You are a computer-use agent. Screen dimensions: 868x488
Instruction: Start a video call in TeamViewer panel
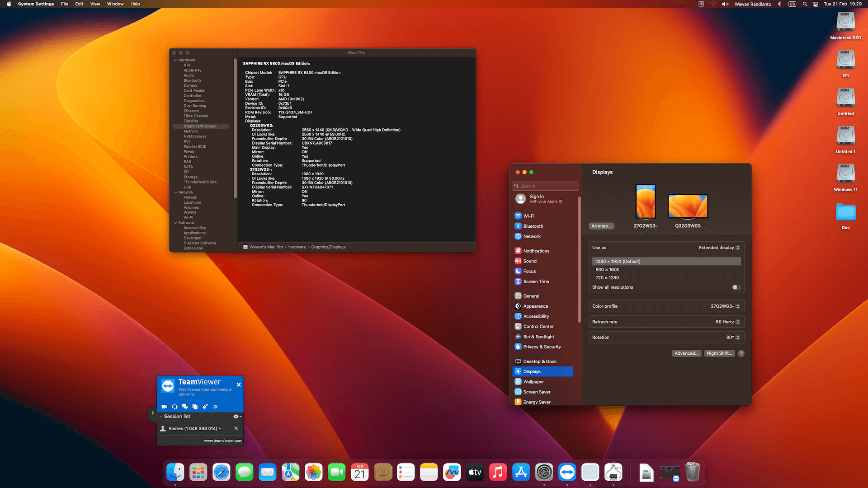(x=164, y=407)
